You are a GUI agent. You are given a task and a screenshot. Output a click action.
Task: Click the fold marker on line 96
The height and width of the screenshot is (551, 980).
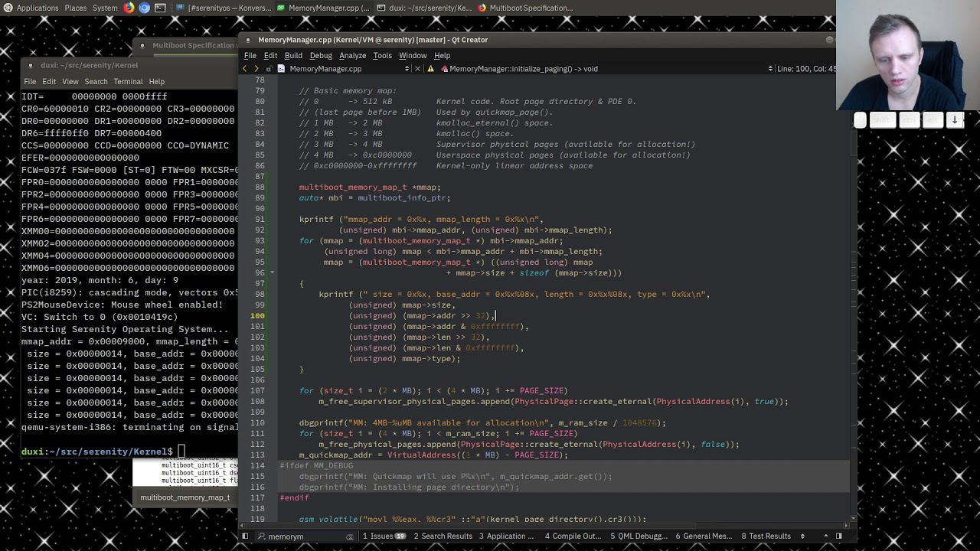pos(273,273)
